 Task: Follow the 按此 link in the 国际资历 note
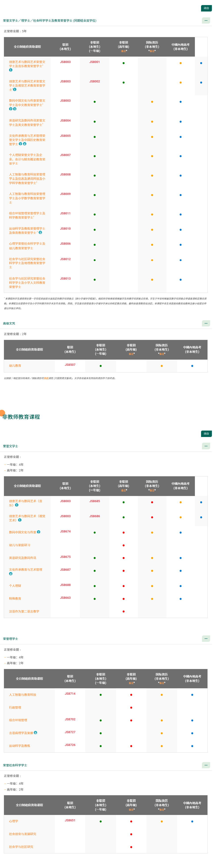pos(46,378)
